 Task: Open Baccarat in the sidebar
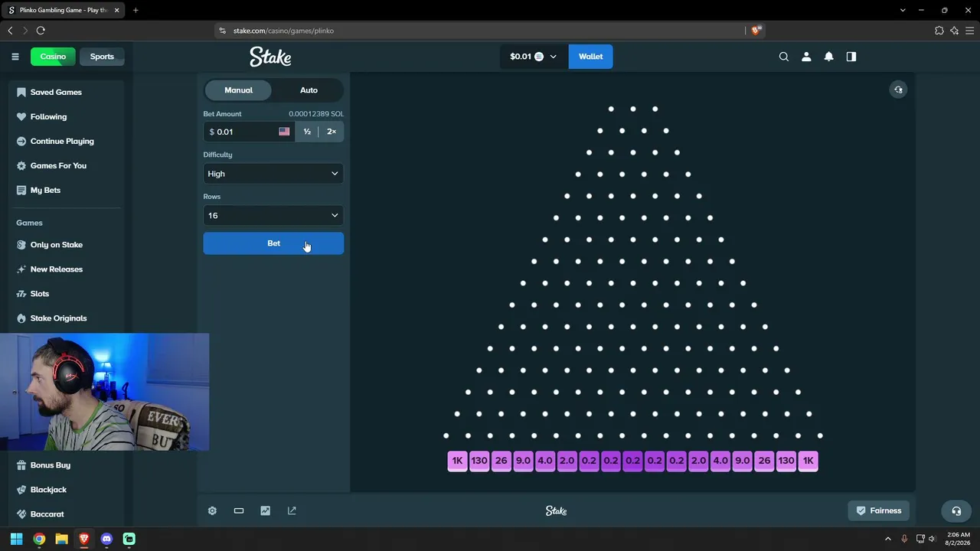[x=47, y=514]
